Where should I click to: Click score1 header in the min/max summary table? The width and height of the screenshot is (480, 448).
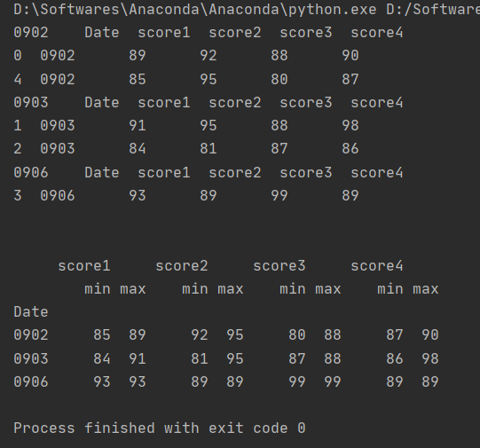point(84,265)
